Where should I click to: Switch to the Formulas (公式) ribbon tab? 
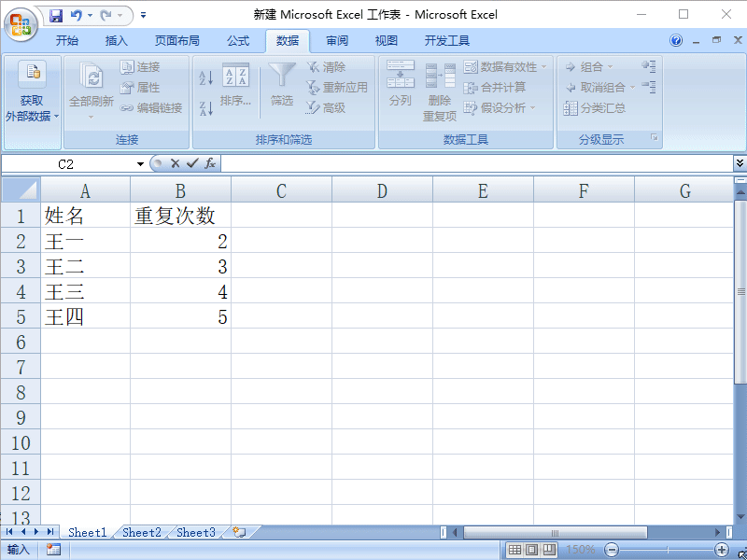[237, 41]
